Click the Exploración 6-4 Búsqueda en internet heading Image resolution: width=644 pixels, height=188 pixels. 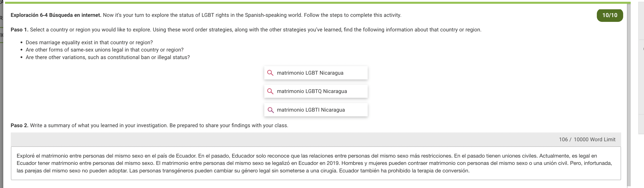56,15
